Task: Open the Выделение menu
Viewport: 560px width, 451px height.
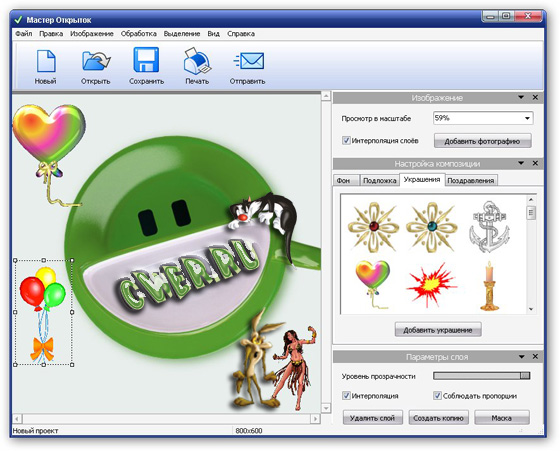Action: 182,34
